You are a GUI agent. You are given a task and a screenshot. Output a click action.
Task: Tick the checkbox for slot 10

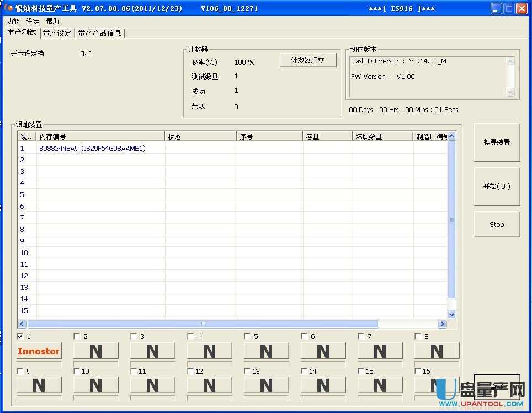pyautogui.click(x=77, y=371)
